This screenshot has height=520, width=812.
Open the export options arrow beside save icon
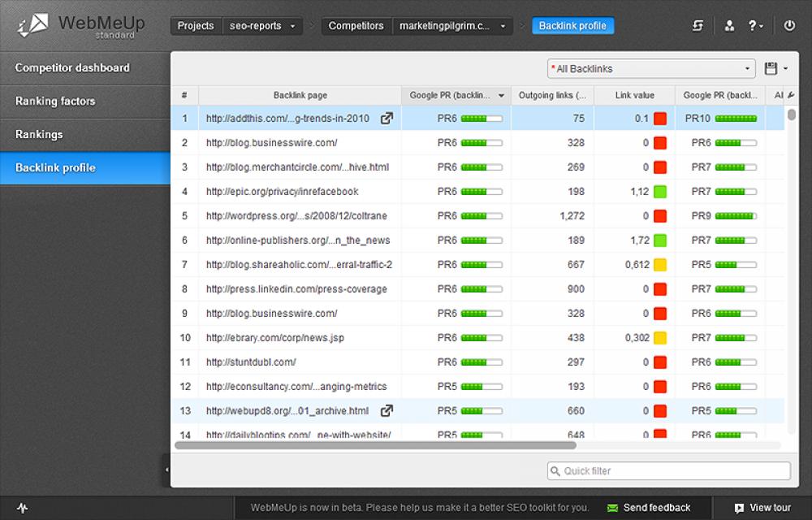[787, 68]
